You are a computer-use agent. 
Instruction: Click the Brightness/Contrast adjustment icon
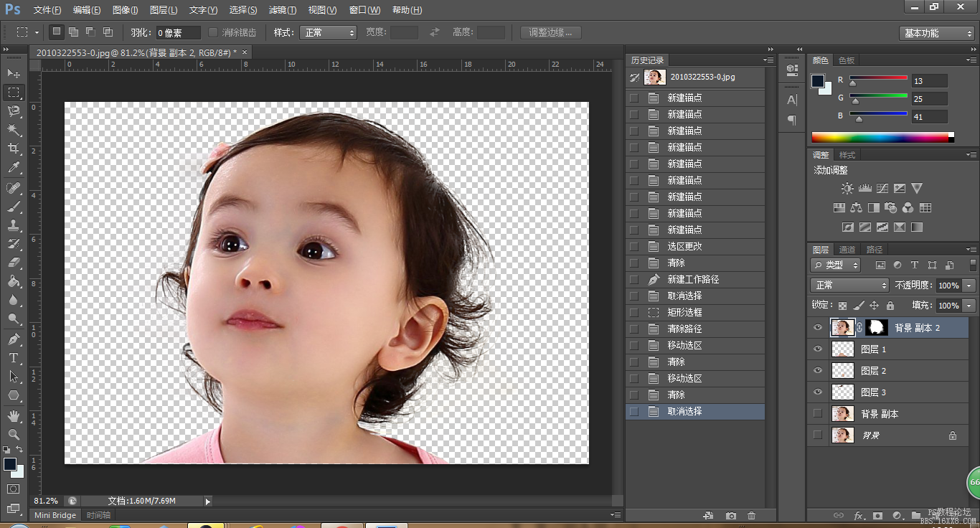[x=847, y=189]
